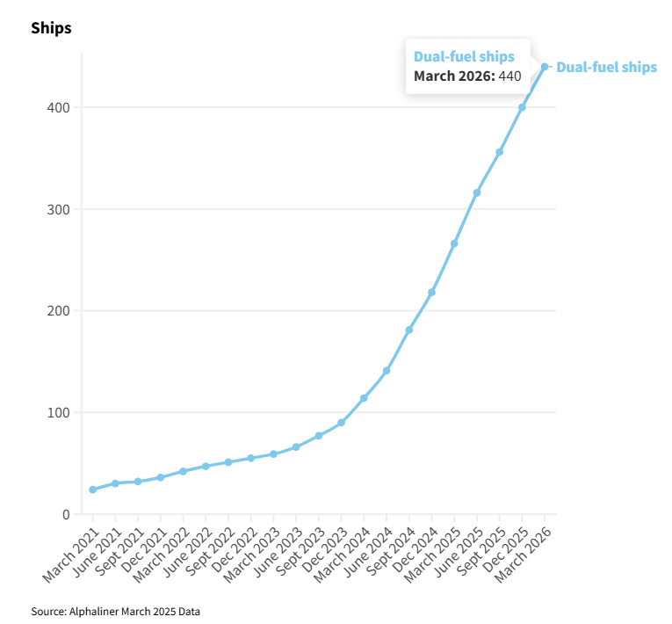Click the March 2021 data point
The height and width of the screenshot is (624, 672).
coord(92,490)
